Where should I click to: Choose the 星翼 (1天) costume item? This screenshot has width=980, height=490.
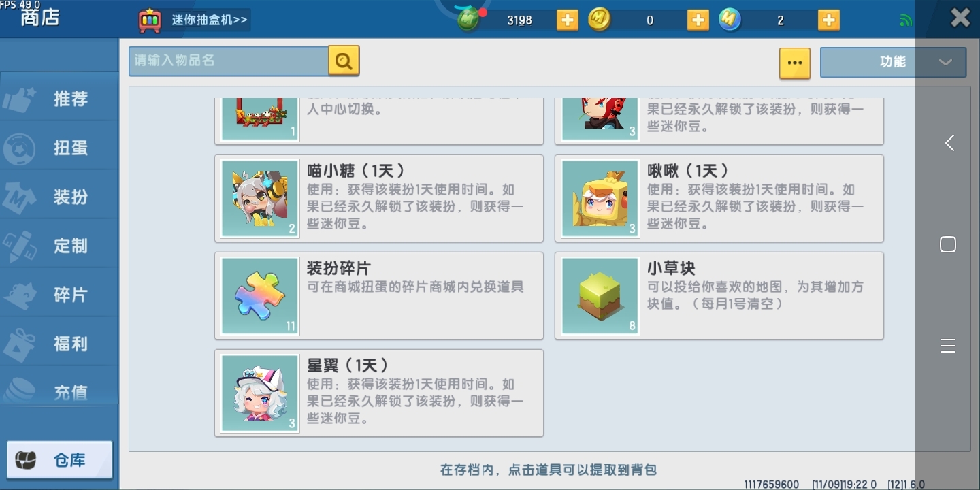(379, 393)
